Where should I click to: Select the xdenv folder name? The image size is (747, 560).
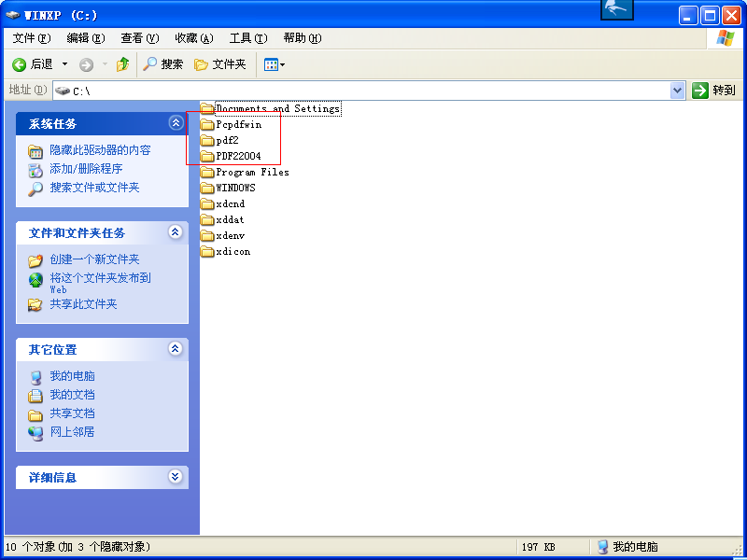(230, 236)
